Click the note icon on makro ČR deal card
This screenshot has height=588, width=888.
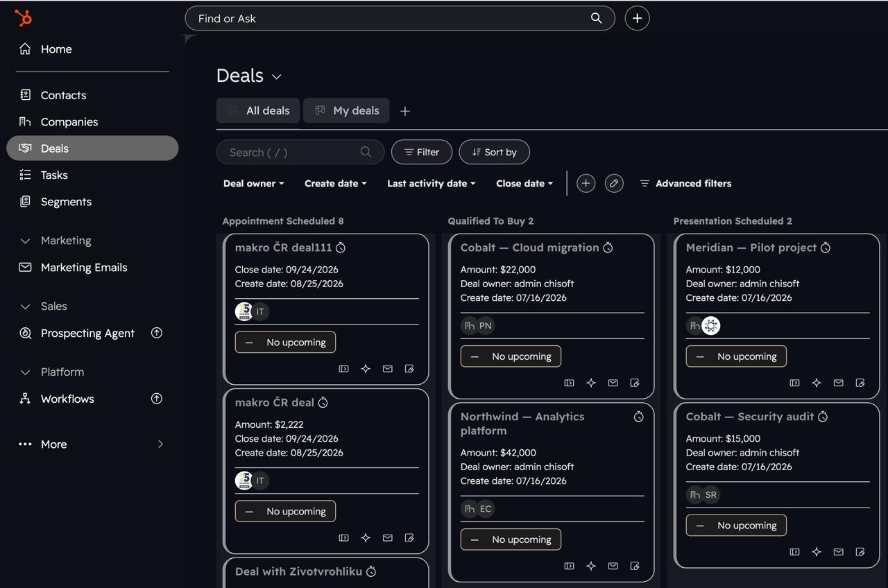pos(409,538)
